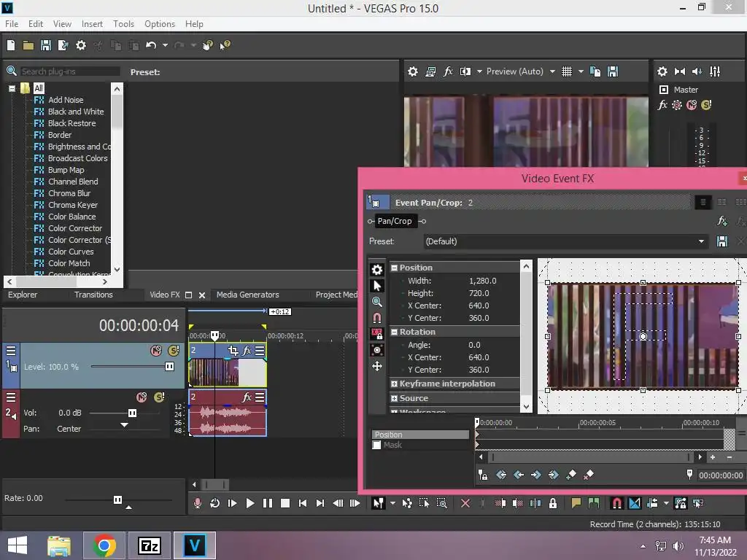Select the Normal Edit arrow tool in Pan/Crop
747x560 pixels.
(x=377, y=286)
